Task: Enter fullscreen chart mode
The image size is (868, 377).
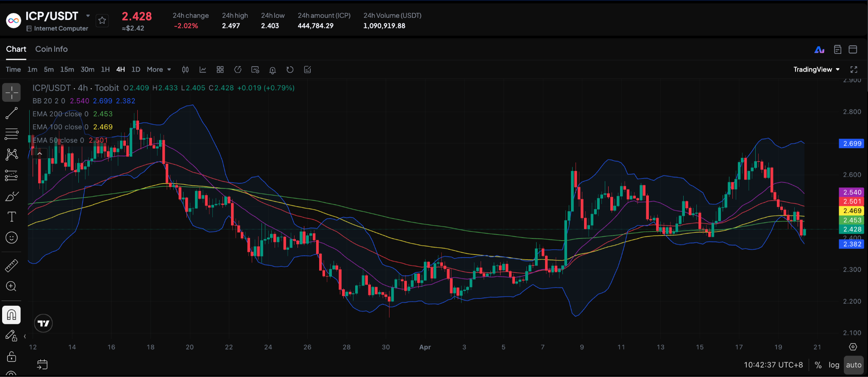Action: [854, 70]
